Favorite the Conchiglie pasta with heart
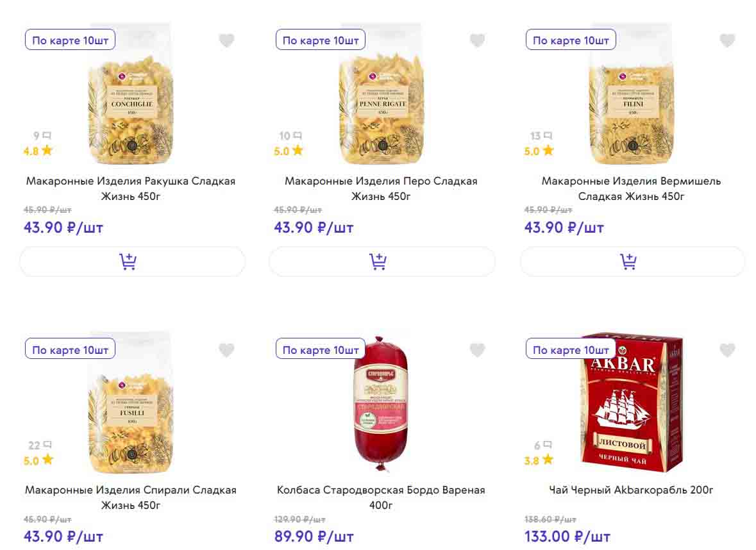The height and width of the screenshot is (550, 756). coord(226,41)
